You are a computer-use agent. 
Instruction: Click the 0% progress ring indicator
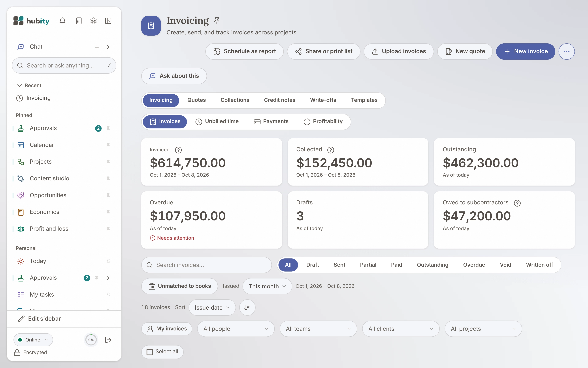click(91, 340)
